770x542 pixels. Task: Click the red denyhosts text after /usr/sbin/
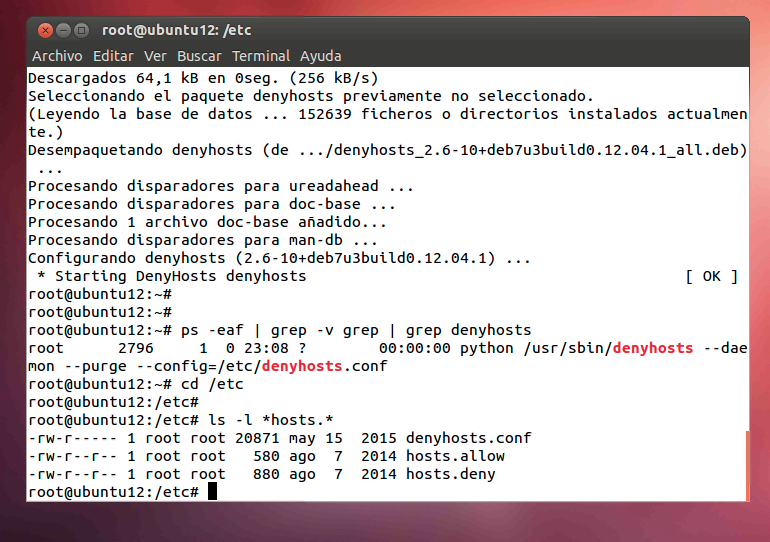click(653, 348)
